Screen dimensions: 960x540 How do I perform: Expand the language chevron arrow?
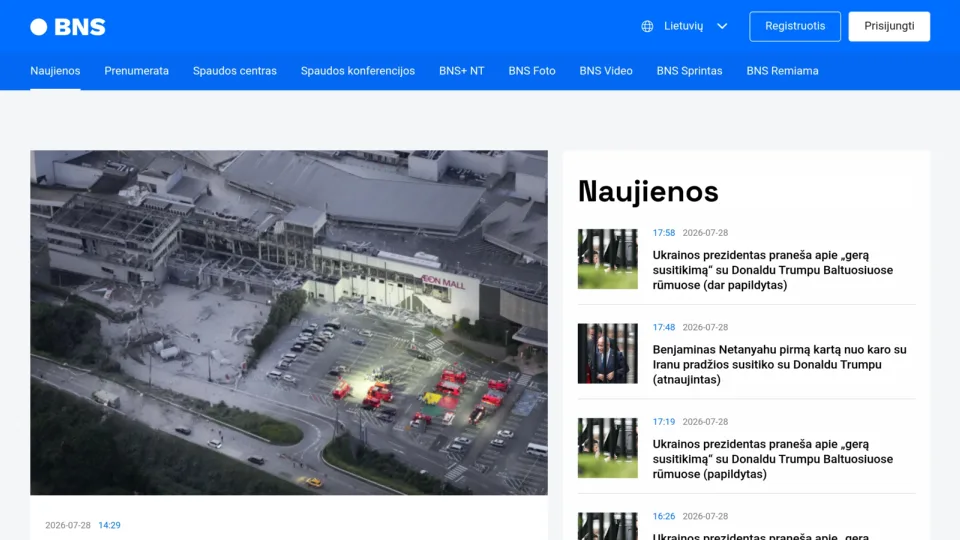pyautogui.click(x=722, y=26)
